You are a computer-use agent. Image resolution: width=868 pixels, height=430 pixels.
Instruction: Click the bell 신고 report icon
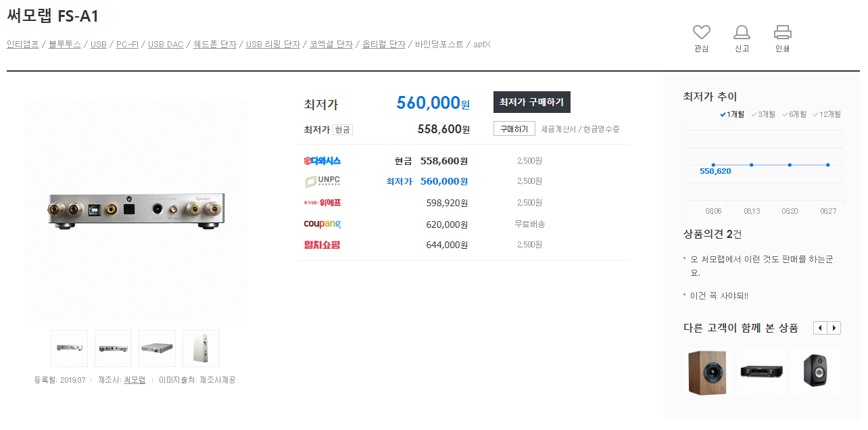pos(742,32)
